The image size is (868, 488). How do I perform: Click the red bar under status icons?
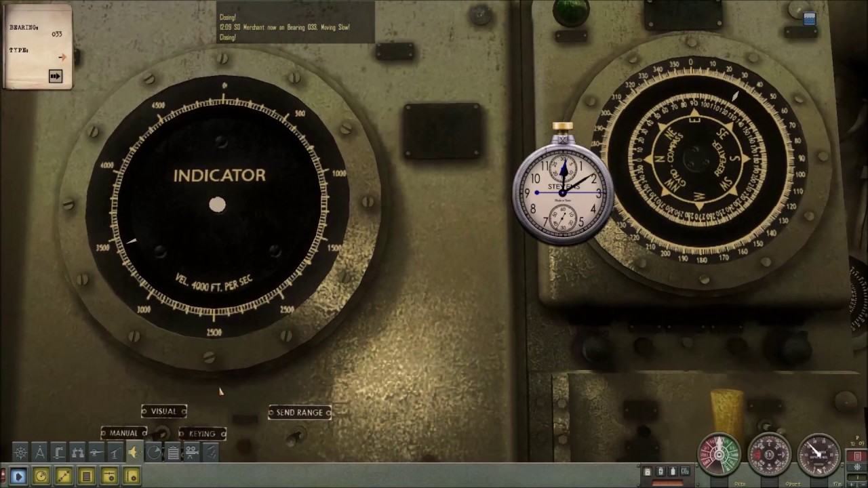coord(668,483)
